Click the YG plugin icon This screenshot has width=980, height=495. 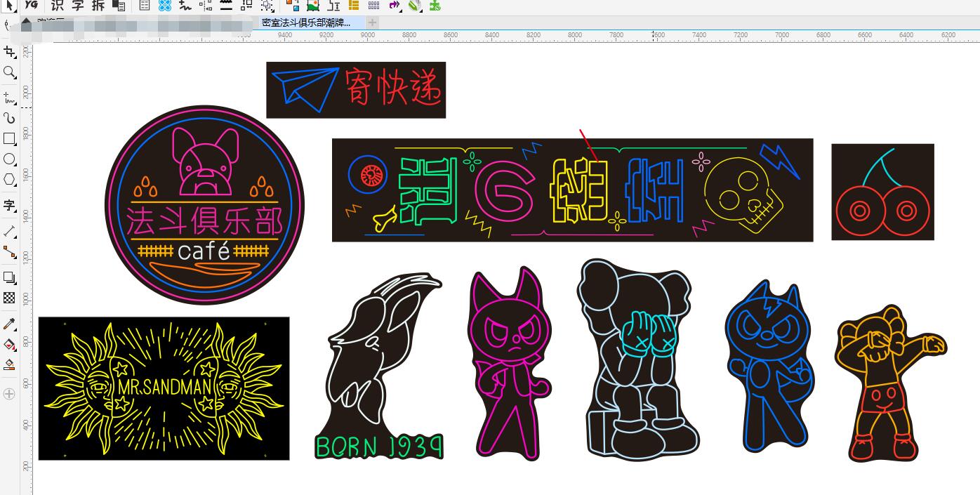pos(31,5)
